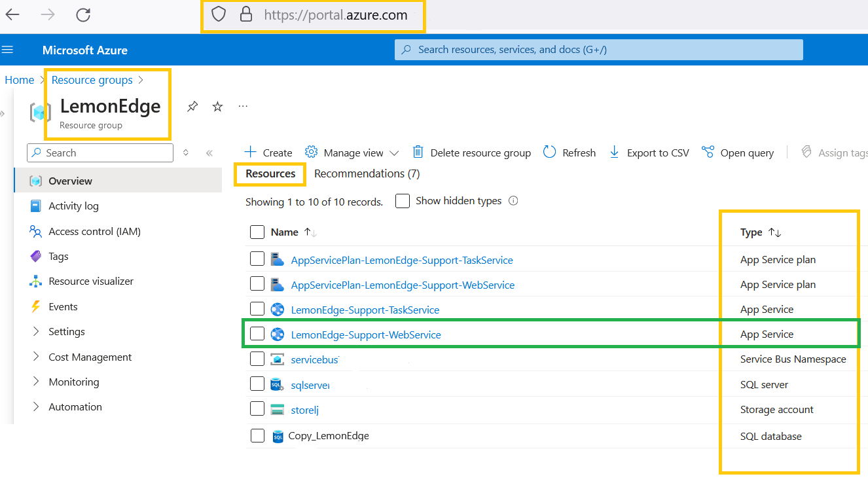
Task: Click the Search resources, services, and docs field
Action: [599, 50]
